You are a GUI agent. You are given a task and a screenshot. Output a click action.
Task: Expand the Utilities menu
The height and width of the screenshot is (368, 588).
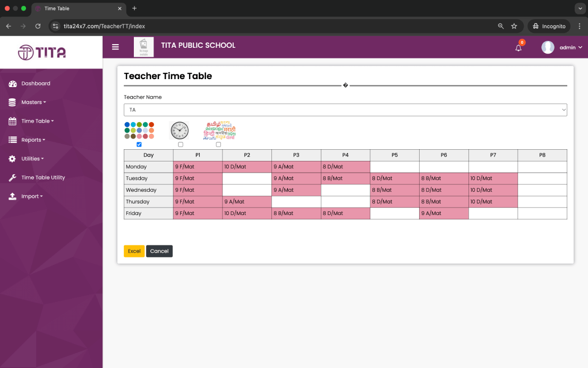32,159
